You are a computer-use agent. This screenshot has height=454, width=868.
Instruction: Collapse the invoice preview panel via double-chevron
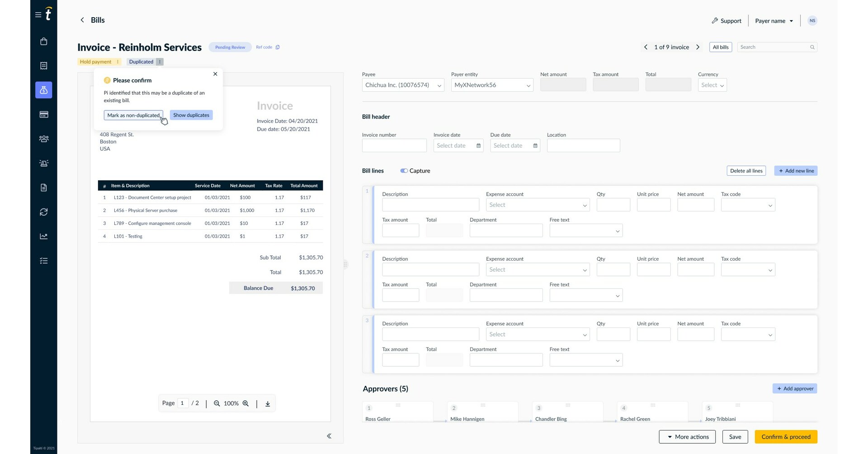[x=329, y=436]
